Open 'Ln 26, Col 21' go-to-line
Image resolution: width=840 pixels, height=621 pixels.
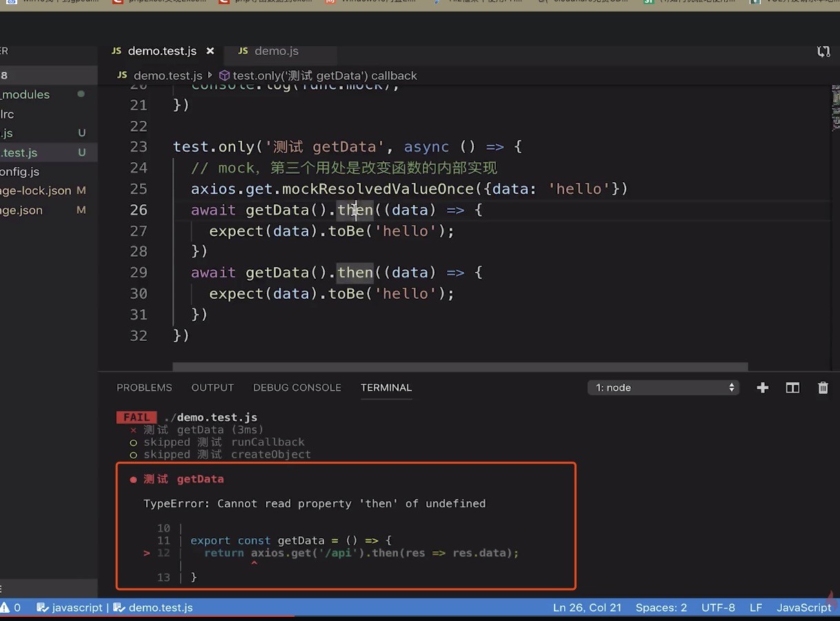coord(587,608)
